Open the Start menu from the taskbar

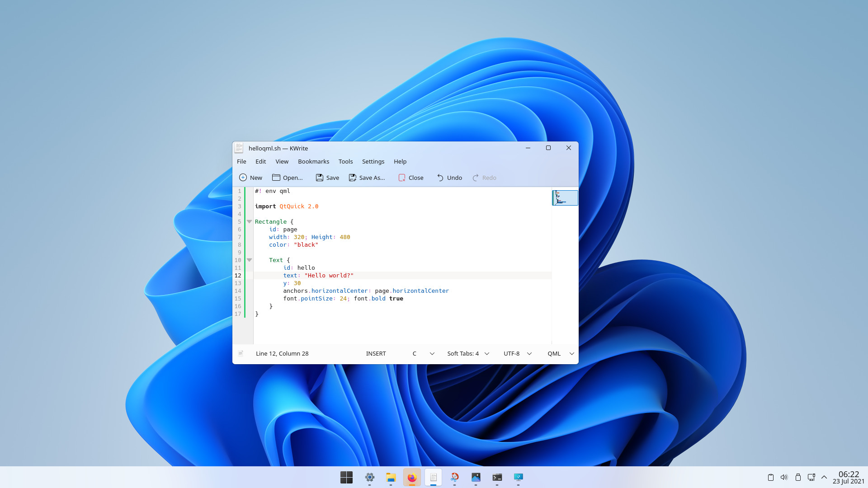[x=346, y=477]
